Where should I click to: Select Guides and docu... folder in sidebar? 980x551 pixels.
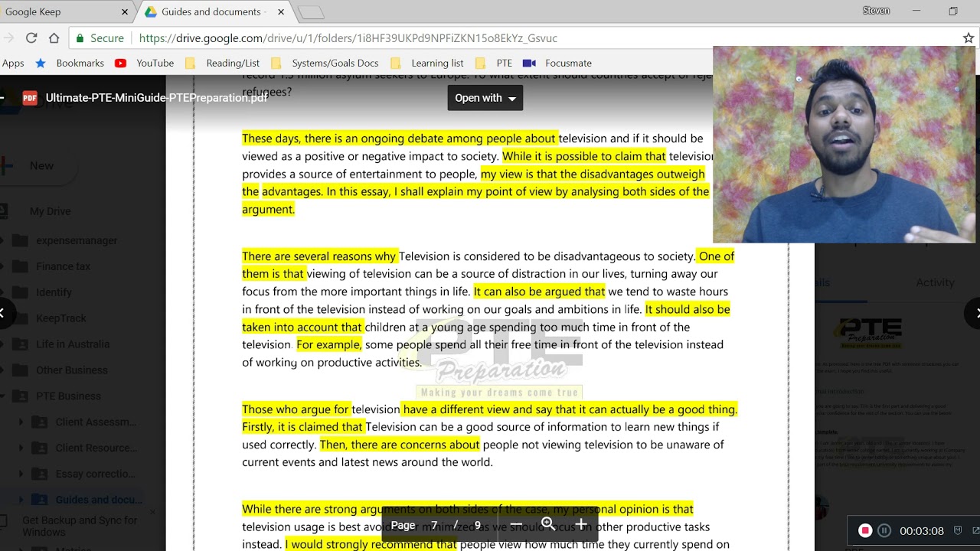coord(99,500)
